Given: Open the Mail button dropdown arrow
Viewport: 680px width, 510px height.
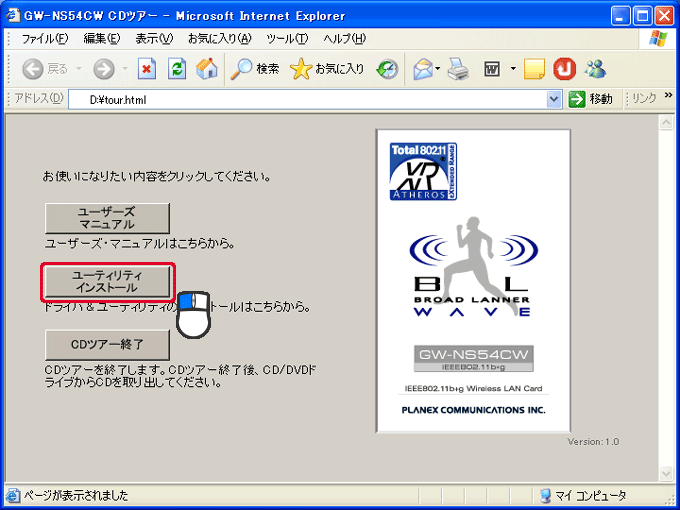Looking at the screenshot, I should [438, 69].
